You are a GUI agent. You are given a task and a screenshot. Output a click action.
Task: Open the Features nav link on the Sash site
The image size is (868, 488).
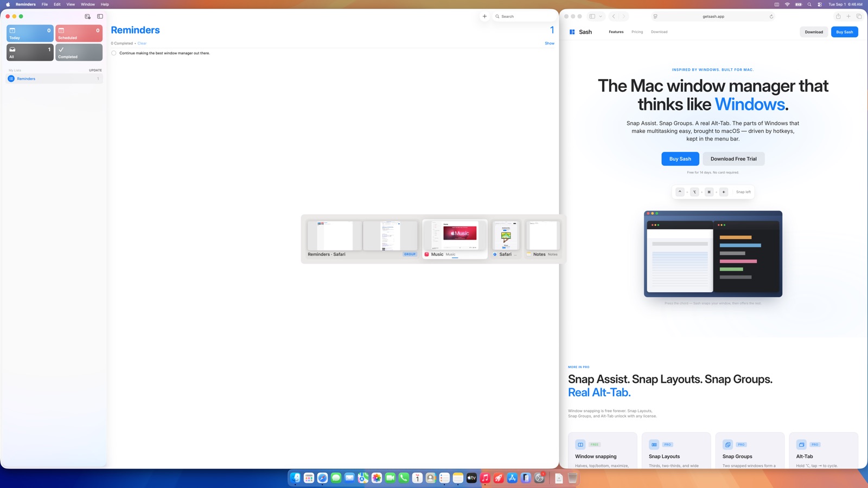point(616,32)
